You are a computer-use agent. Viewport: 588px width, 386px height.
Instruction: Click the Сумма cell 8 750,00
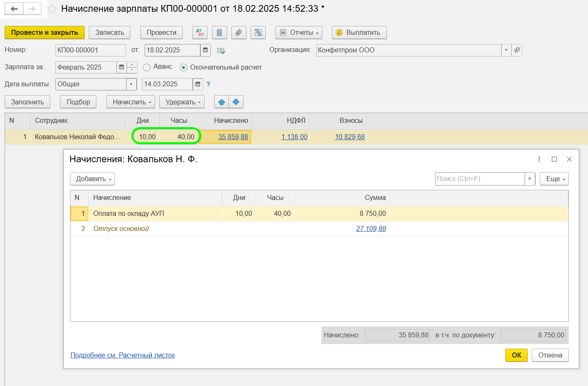342,213
